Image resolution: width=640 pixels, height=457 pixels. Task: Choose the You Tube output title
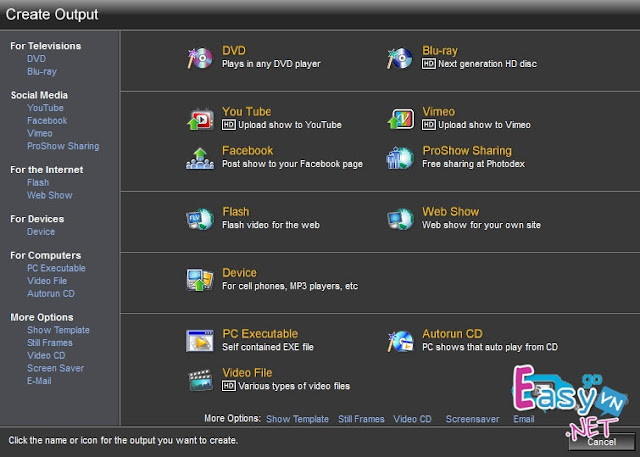(247, 111)
